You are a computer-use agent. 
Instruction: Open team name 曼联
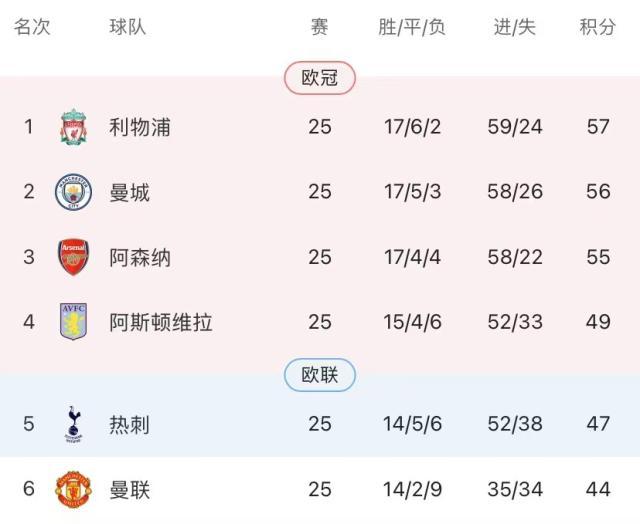point(130,490)
